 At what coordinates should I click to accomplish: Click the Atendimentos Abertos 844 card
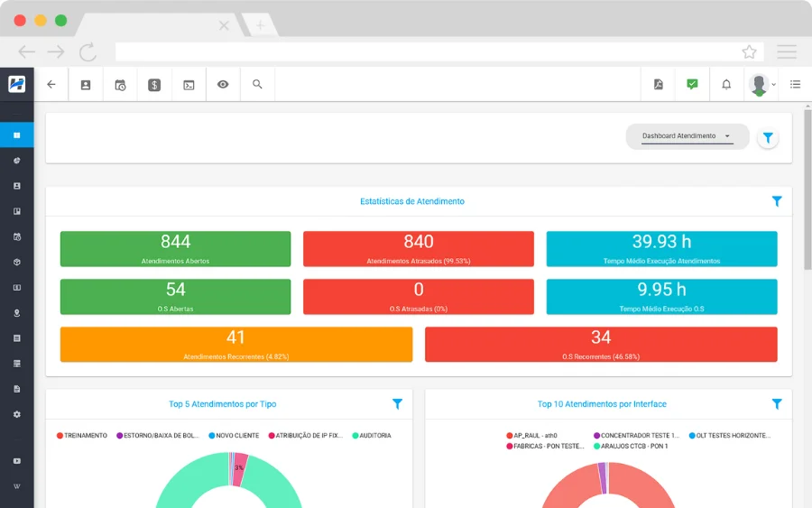(x=175, y=249)
